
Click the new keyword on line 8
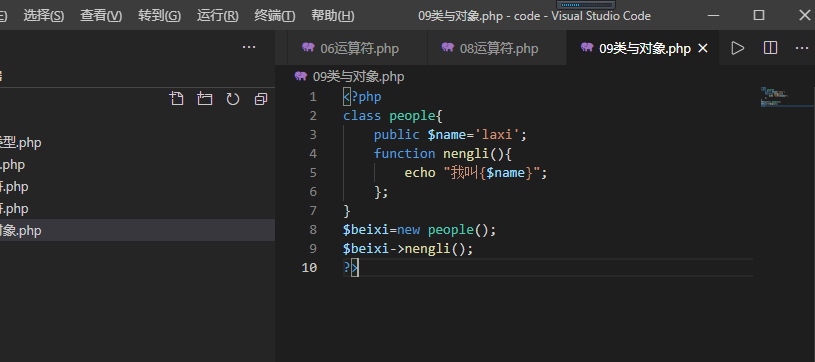pos(409,230)
